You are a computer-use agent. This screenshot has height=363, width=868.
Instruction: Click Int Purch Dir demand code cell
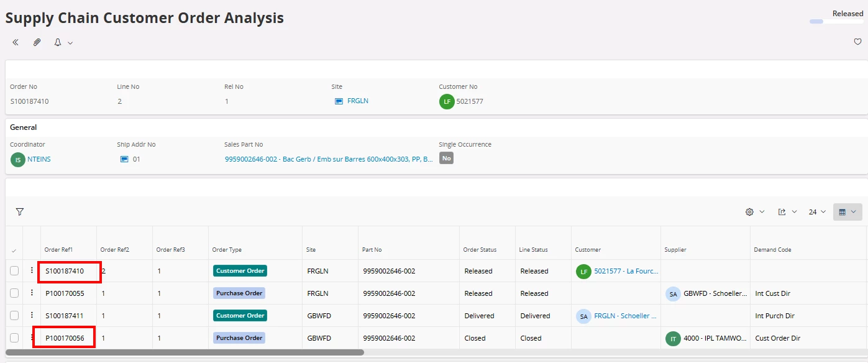[x=774, y=316]
